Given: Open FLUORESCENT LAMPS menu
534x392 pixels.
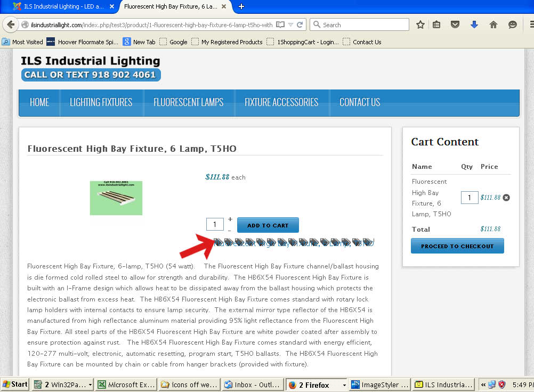Looking at the screenshot, I should (188, 102).
